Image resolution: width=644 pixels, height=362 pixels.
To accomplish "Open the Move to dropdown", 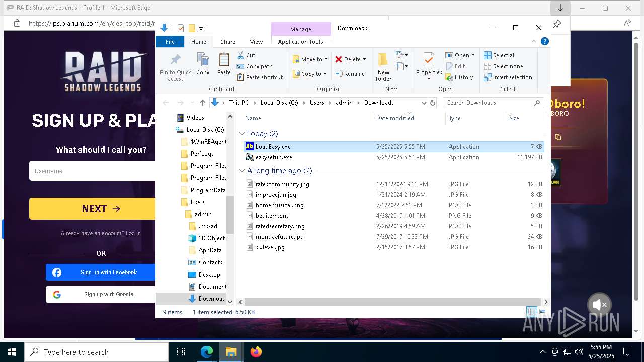I will pos(310,59).
